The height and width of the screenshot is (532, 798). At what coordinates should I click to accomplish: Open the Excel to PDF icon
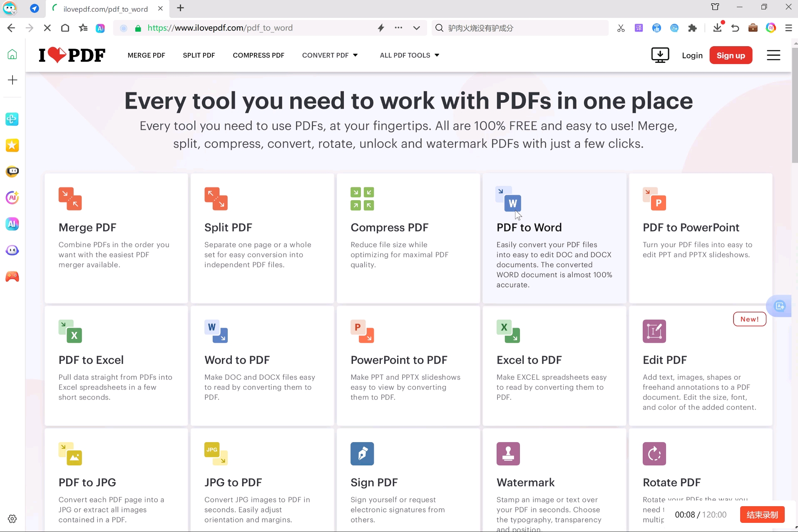508,331
